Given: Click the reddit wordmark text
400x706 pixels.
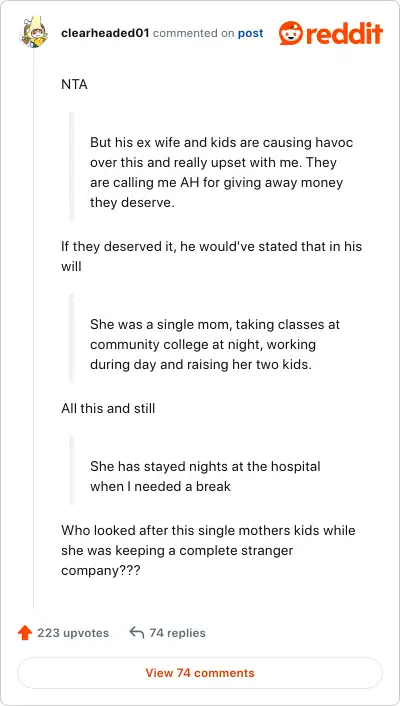Looking at the screenshot, I should (x=344, y=33).
